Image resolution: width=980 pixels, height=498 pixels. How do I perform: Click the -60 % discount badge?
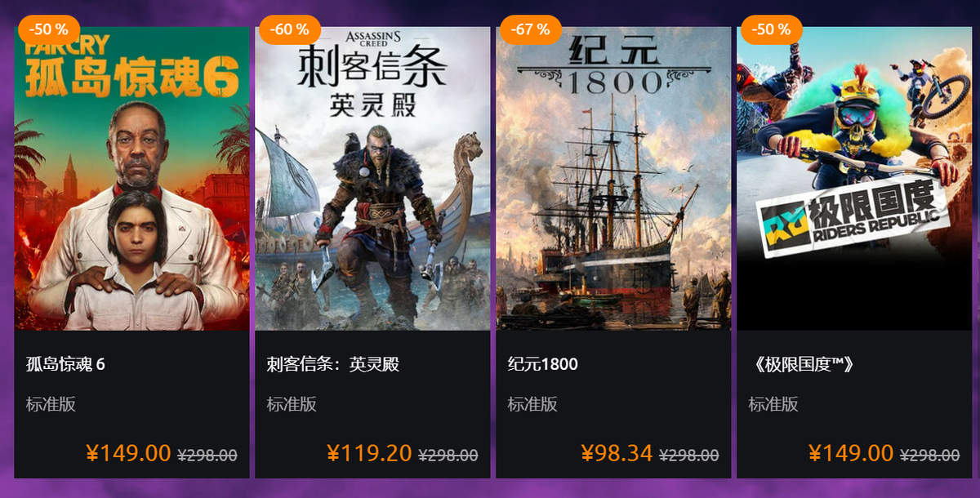click(290, 29)
